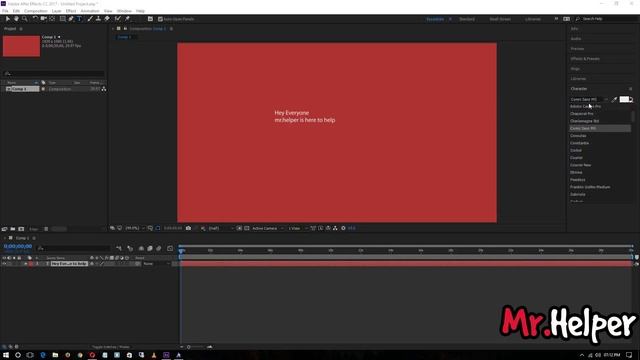Create a new composition from Project panel footer
The height and width of the screenshot is (360, 640).
pyautogui.click(x=21, y=229)
